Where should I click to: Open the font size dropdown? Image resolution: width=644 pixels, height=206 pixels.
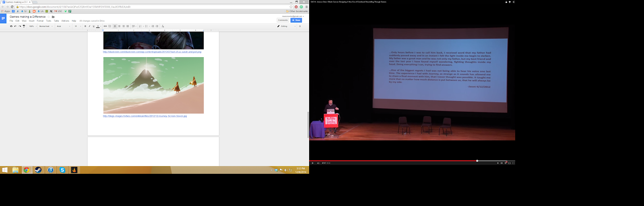[x=78, y=26]
